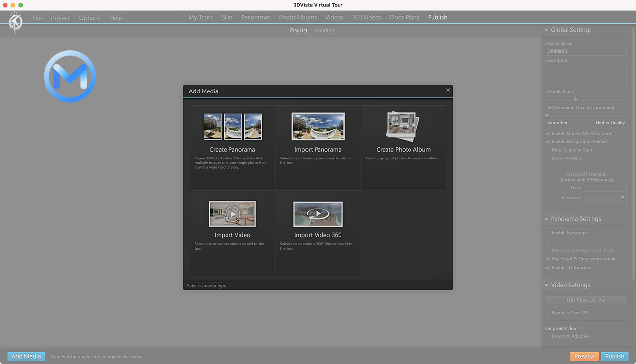
Task: Click the Import Panorama thumbnail image
Action: coord(318,126)
